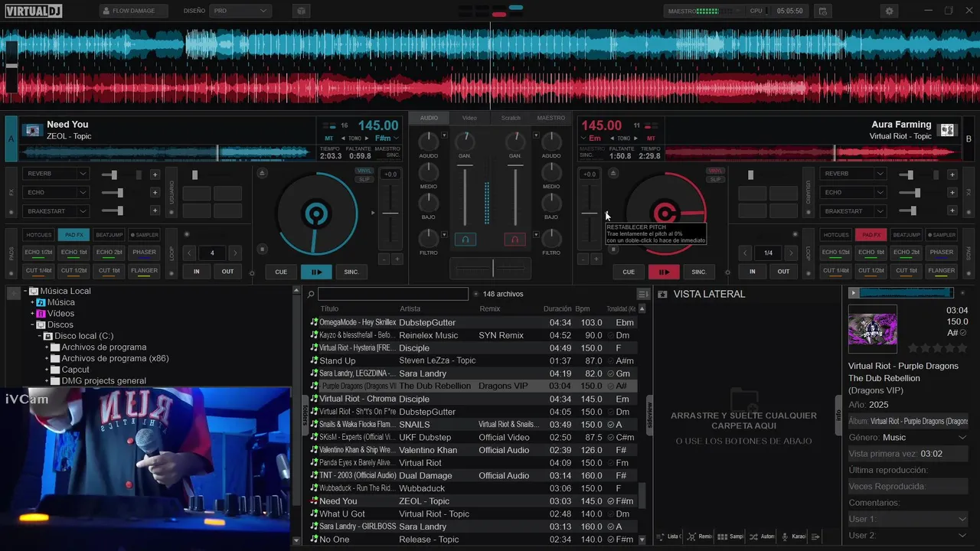Set loop IN on deck A
The height and width of the screenshot is (551, 980).
pos(197,272)
